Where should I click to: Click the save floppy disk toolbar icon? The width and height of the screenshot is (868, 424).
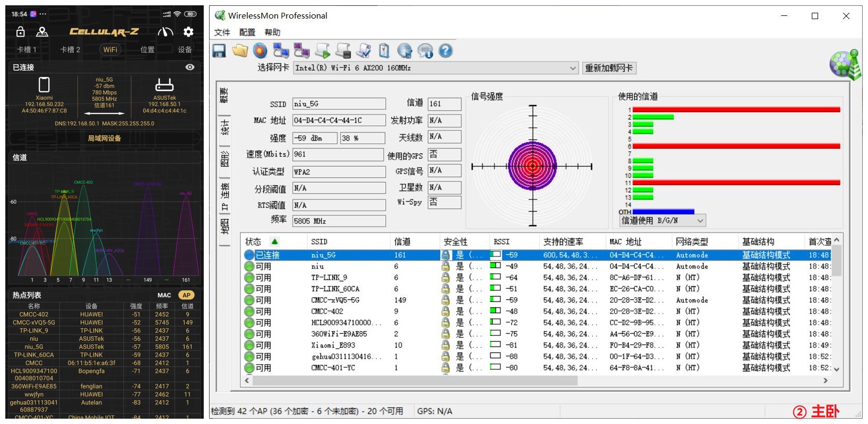pyautogui.click(x=219, y=51)
